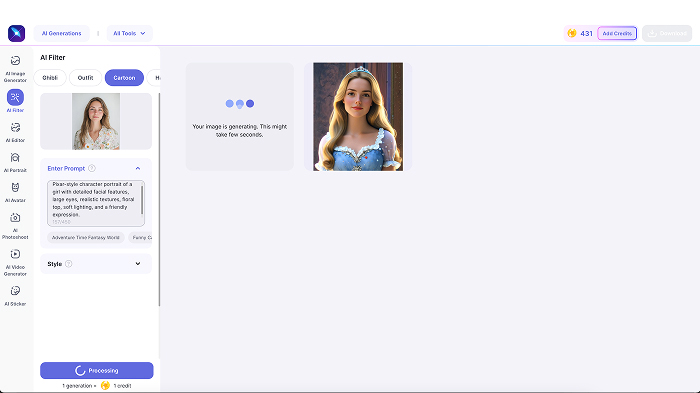Image resolution: width=700 pixels, height=393 pixels.
Task: Click the Processing button
Action: click(x=97, y=371)
